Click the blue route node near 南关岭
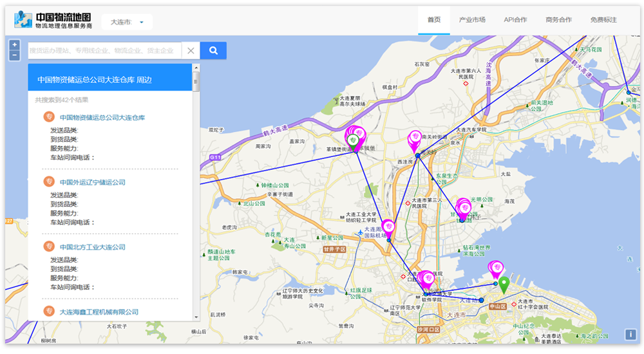This screenshot has width=644, height=354. 418,155
